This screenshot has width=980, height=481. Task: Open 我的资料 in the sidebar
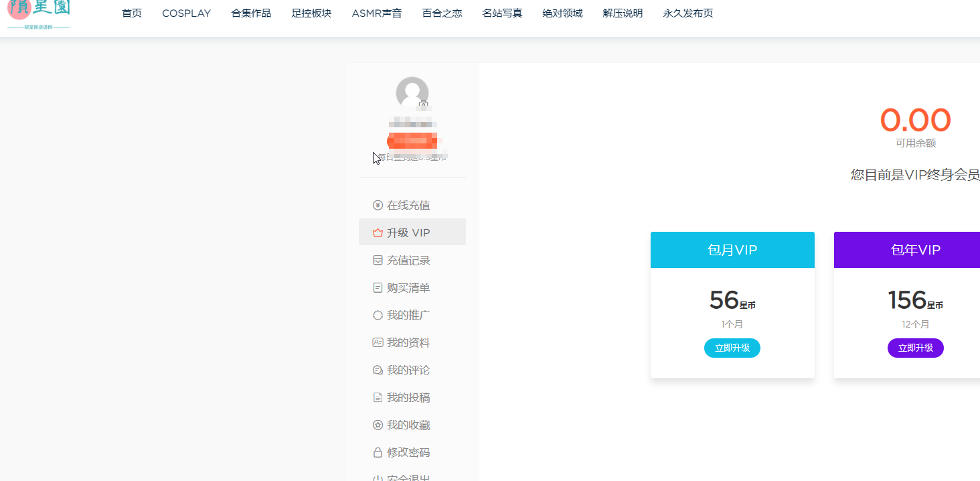pos(412,342)
